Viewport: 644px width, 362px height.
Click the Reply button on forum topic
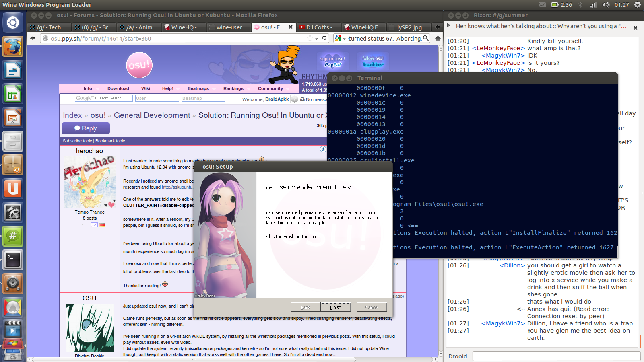(86, 128)
